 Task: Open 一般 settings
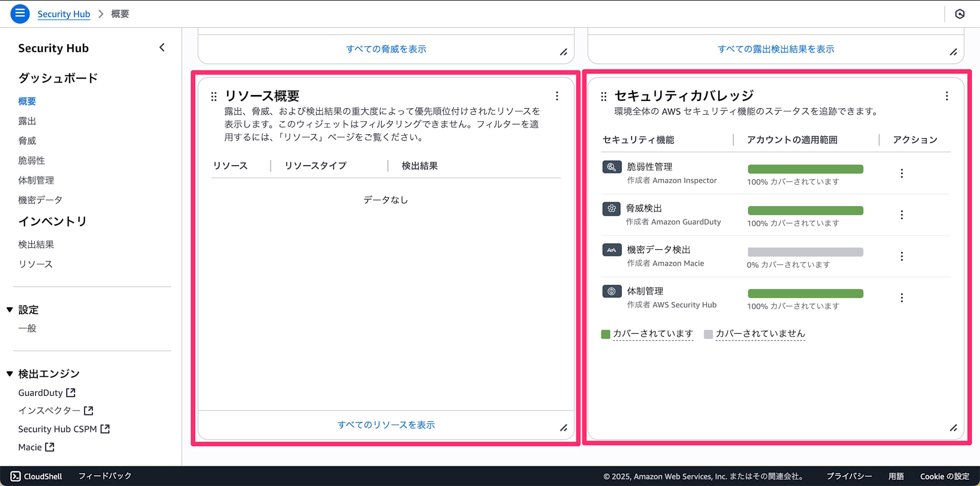27,328
